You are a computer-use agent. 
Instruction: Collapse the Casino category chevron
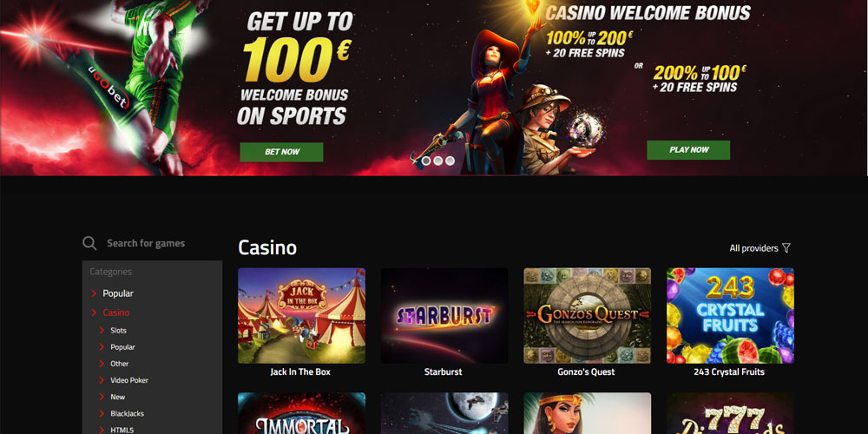(x=94, y=312)
